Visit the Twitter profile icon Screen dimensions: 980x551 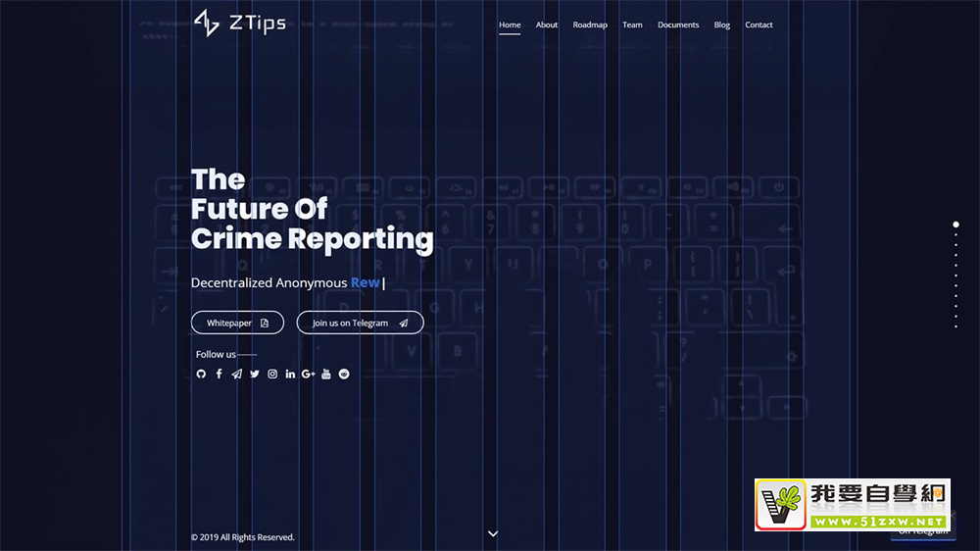[x=255, y=374]
